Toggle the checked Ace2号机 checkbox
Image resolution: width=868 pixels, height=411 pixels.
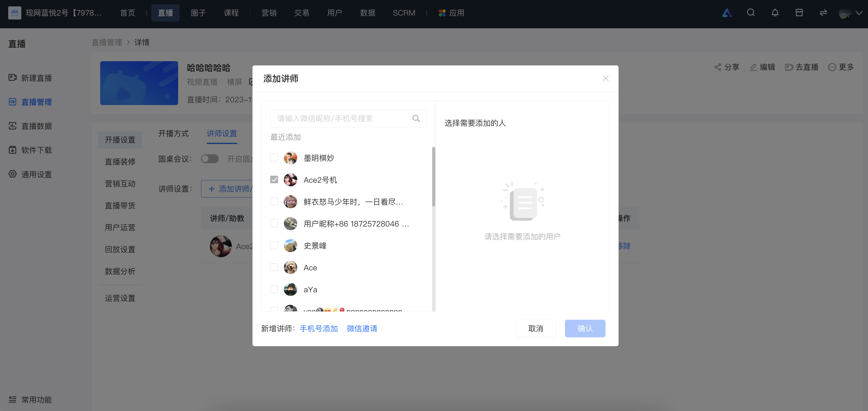274,180
